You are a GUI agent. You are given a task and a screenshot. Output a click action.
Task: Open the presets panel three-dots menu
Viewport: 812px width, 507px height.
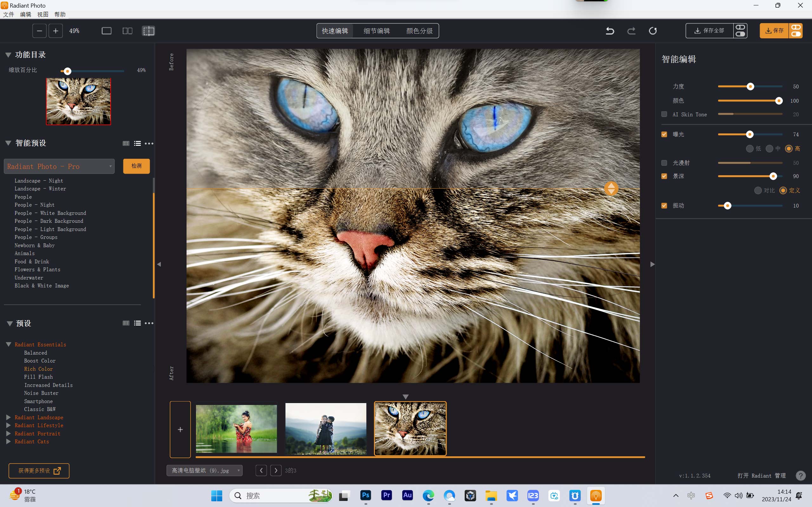tap(149, 323)
